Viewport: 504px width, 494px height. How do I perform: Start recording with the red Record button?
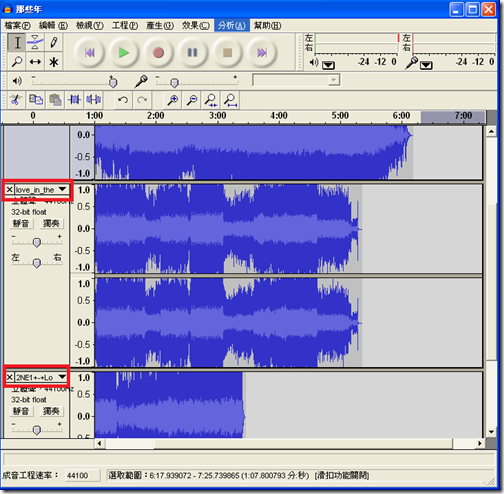pos(158,52)
